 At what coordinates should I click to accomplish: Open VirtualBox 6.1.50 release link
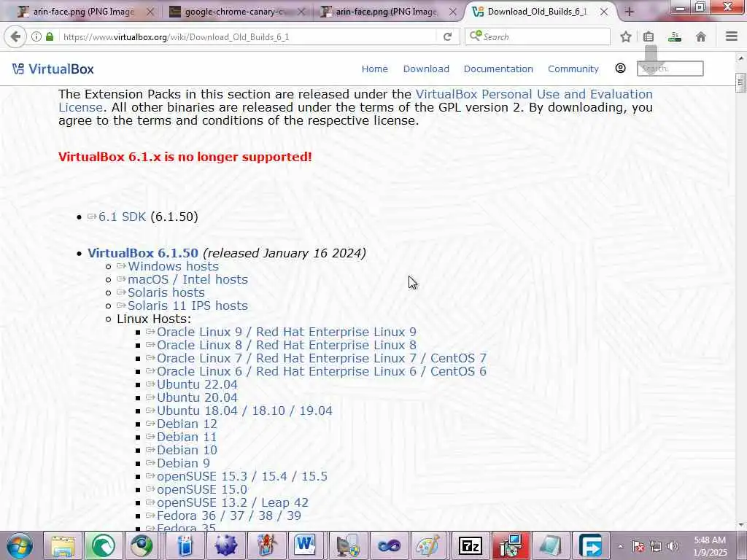[x=142, y=253]
